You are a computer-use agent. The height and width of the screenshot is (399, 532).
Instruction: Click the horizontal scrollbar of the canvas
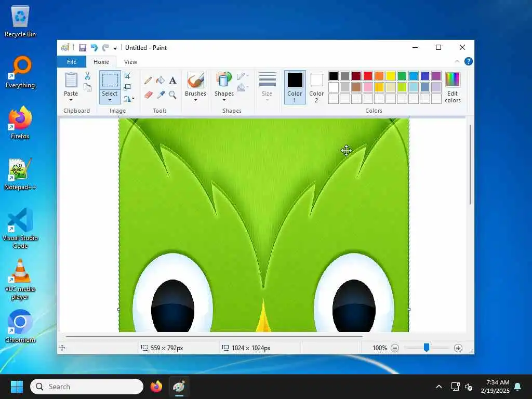click(x=214, y=337)
